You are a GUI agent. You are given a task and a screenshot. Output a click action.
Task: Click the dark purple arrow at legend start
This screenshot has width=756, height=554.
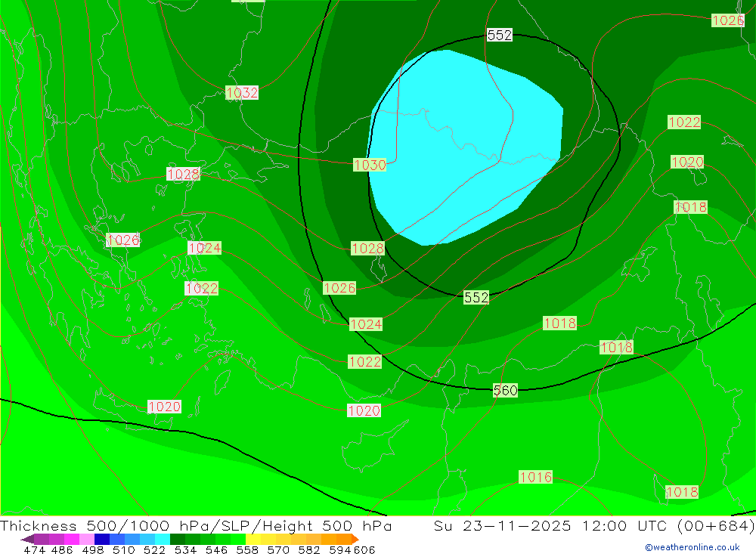coord(27,539)
